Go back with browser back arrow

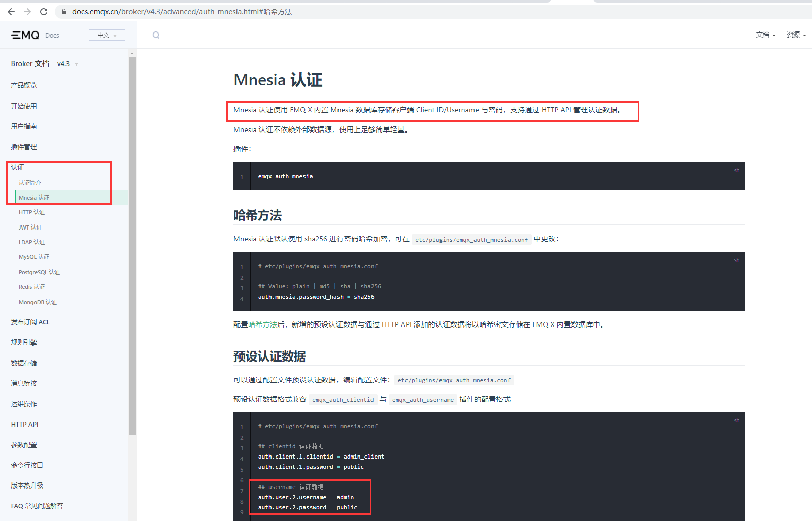coord(11,11)
